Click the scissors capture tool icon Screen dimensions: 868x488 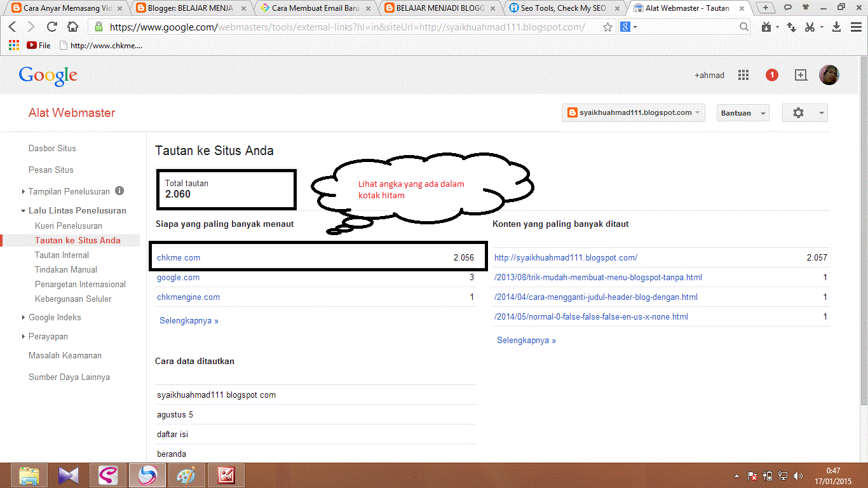[809, 27]
